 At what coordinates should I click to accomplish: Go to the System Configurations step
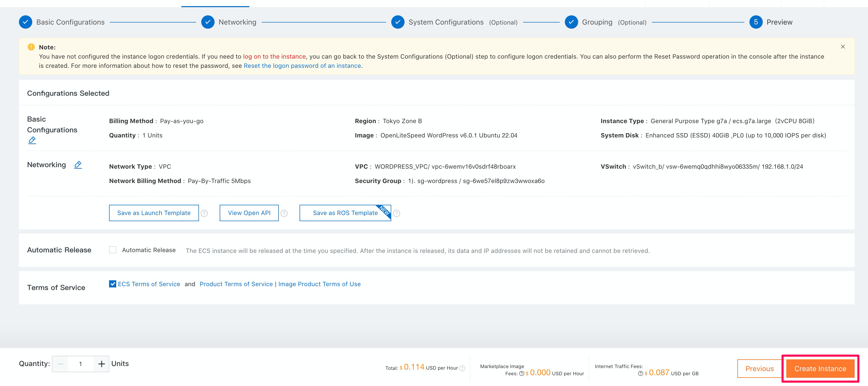(x=446, y=22)
